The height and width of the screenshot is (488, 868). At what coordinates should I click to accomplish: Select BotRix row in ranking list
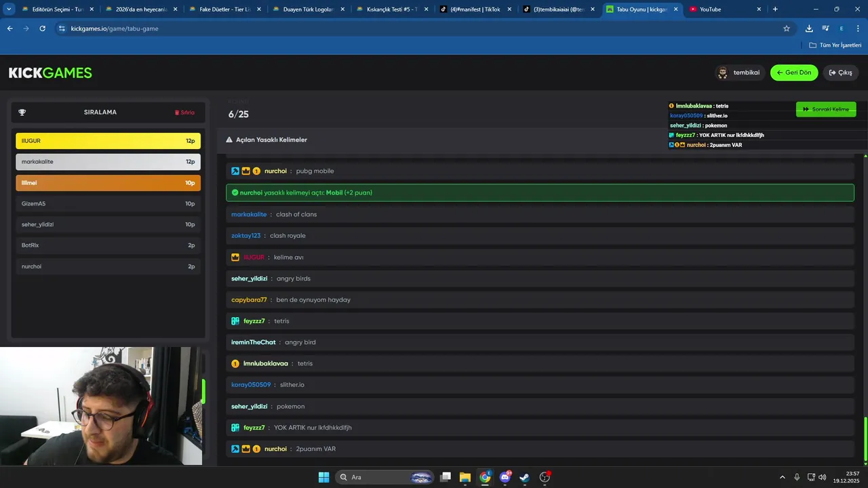[108, 245]
